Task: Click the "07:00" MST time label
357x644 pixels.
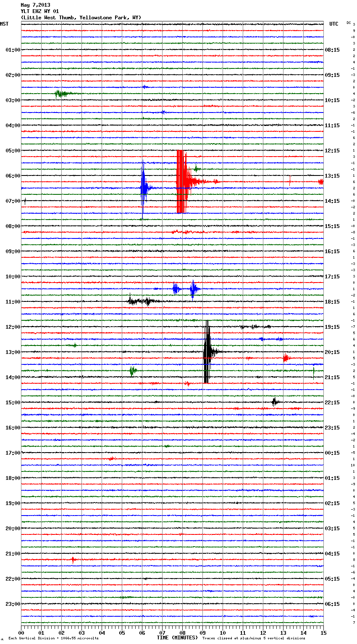Action: coord(13,201)
